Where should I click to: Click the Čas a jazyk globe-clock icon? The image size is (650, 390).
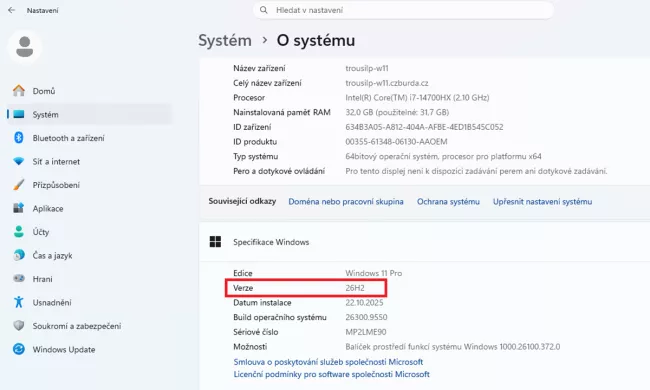pos(19,255)
